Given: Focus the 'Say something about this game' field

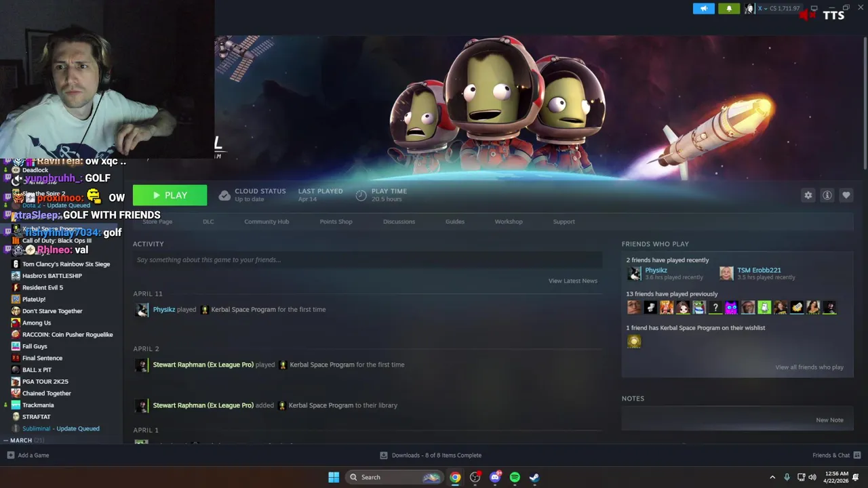Looking at the screenshot, I should coord(368,260).
